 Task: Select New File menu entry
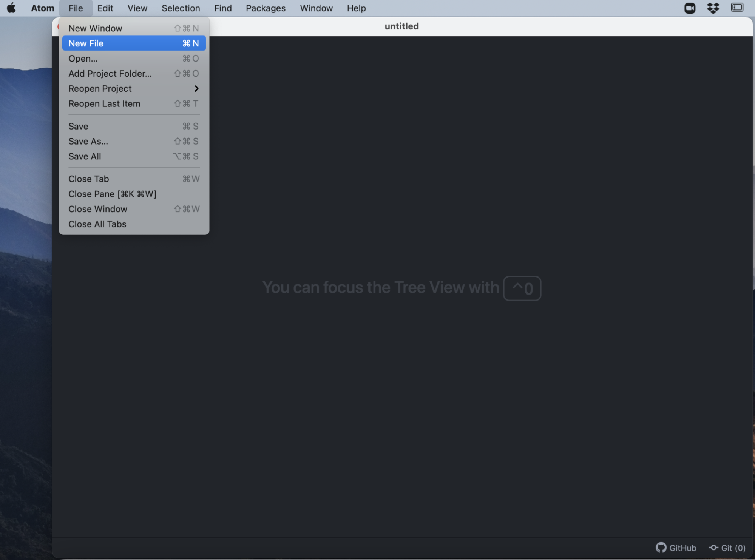click(134, 43)
